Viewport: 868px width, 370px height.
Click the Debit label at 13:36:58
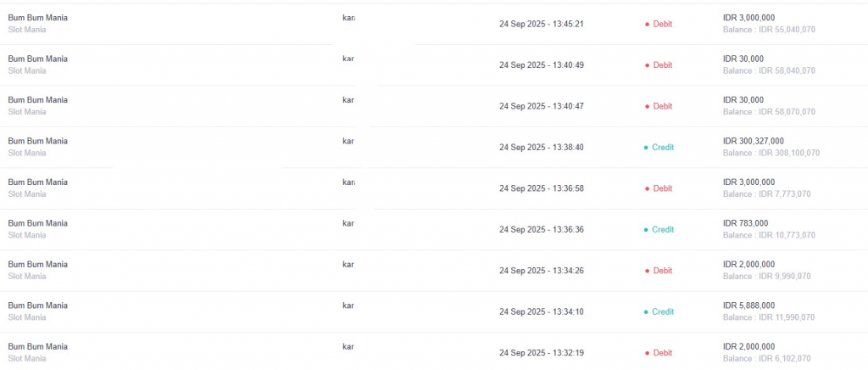pos(663,188)
